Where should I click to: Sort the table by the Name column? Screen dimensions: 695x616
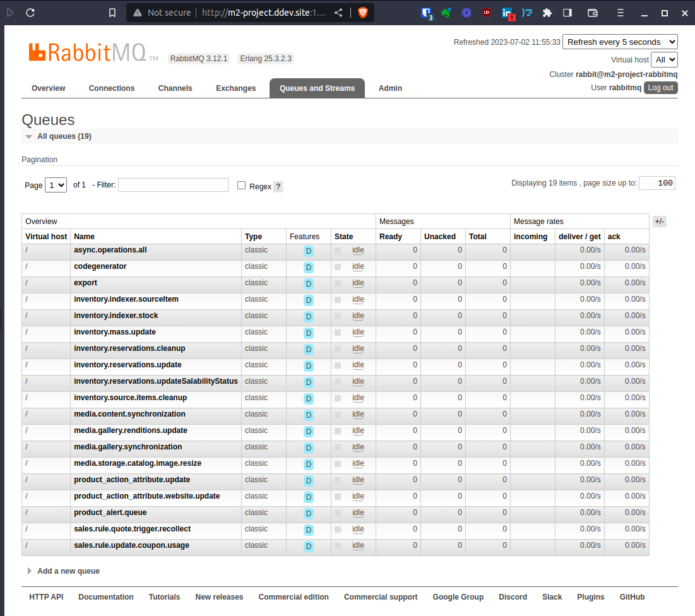[x=84, y=237]
